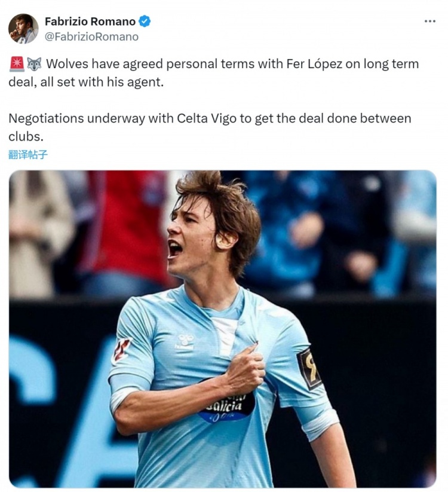Click the 翻译帖子 translate post link
The image size is (448, 492).
[x=28, y=154]
